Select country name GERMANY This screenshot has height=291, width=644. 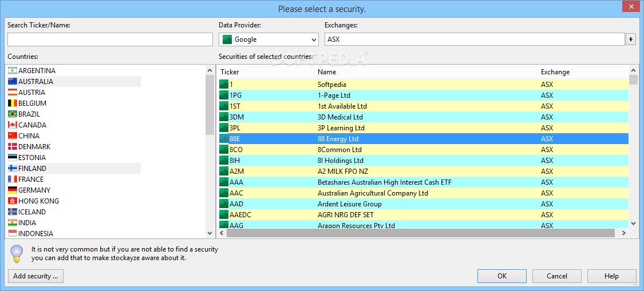[x=34, y=190]
